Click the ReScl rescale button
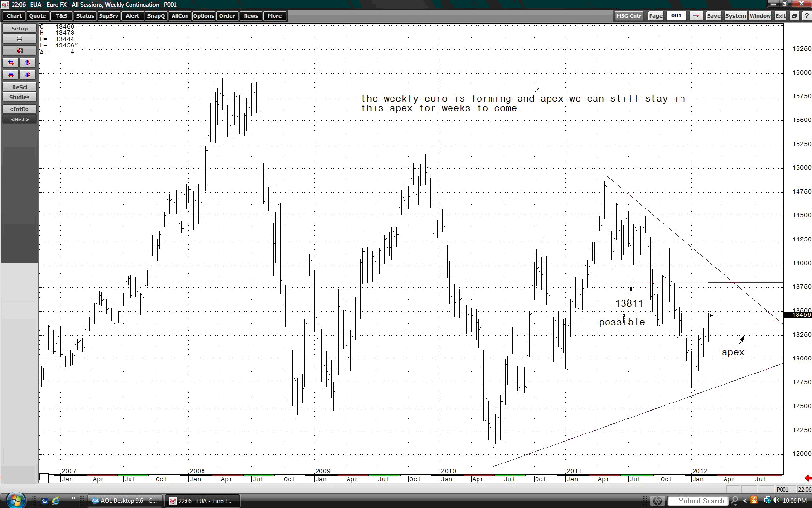This screenshot has width=812, height=508. [19, 87]
